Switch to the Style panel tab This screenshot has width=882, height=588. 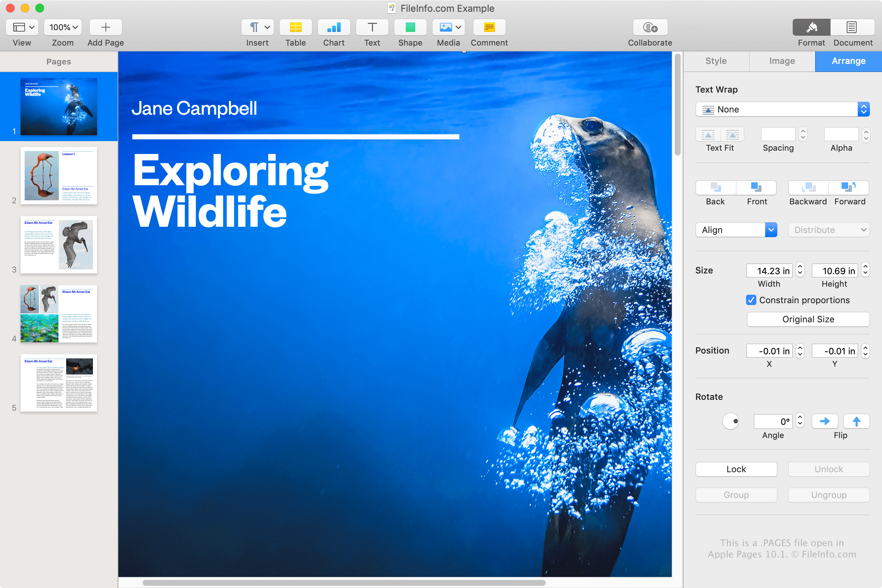(x=715, y=61)
